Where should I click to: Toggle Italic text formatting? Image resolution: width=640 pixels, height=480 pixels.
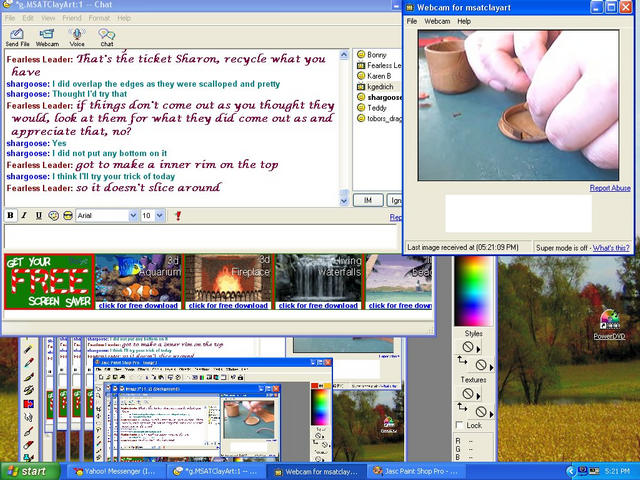[x=24, y=216]
